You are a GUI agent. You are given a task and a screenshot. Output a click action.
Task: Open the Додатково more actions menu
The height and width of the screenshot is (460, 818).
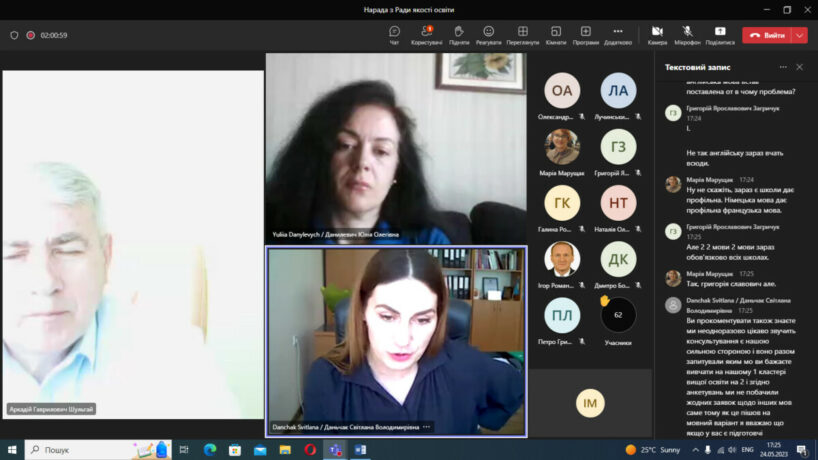618,35
